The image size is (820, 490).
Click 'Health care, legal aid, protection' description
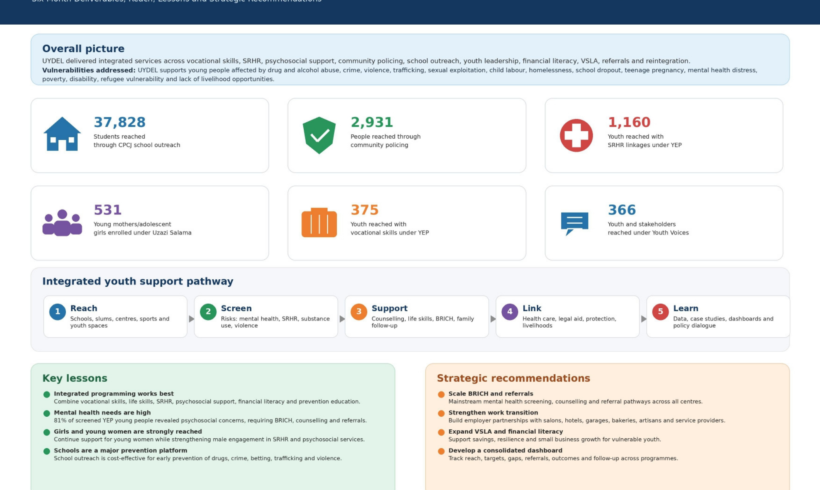coord(569,322)
